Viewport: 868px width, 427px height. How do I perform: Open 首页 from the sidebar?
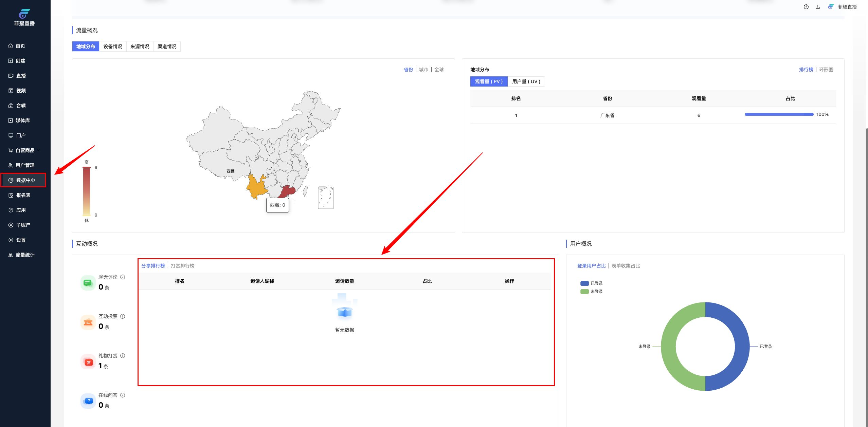pyautogui.click(x=20, y=46)
